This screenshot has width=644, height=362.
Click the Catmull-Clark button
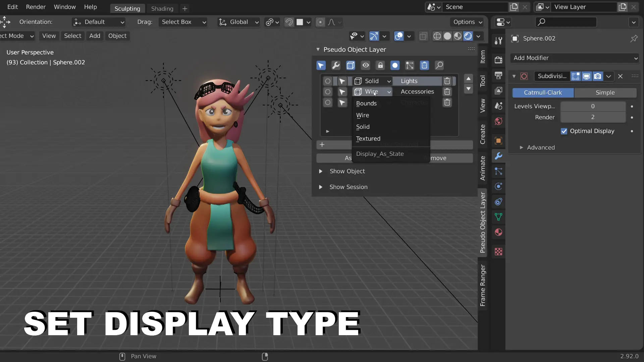pos(543,93)
